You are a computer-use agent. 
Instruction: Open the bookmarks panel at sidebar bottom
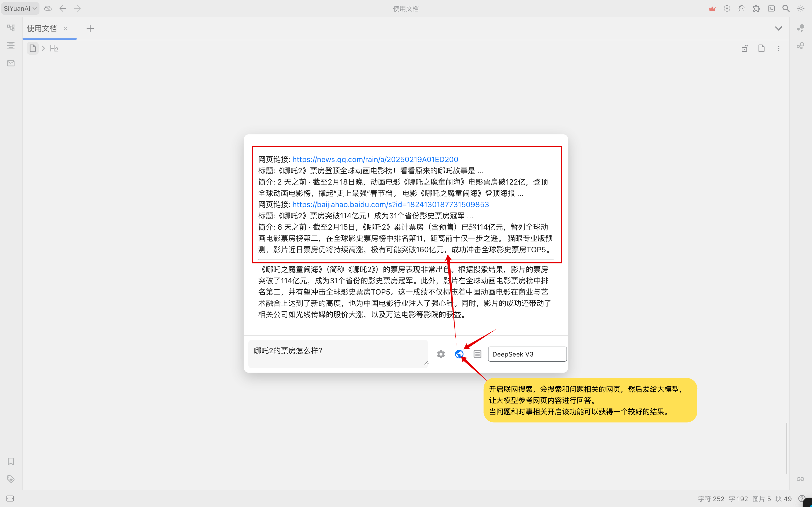[10, 461]
